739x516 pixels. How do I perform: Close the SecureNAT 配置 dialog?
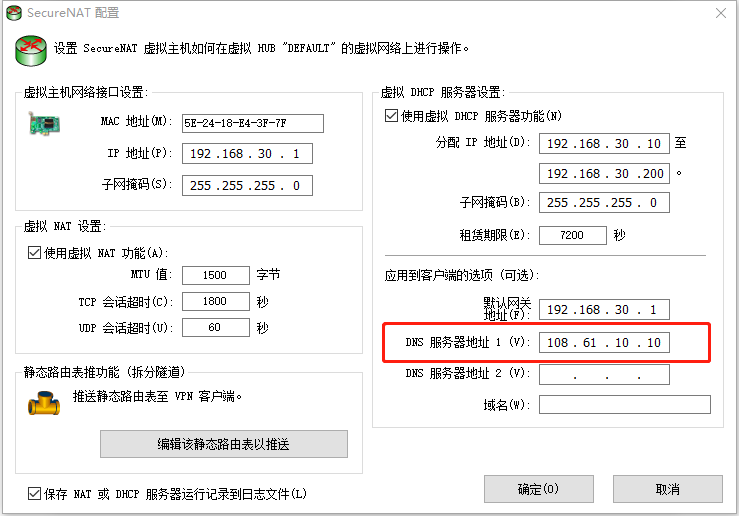pyautogui.click(x=721, y=13)
